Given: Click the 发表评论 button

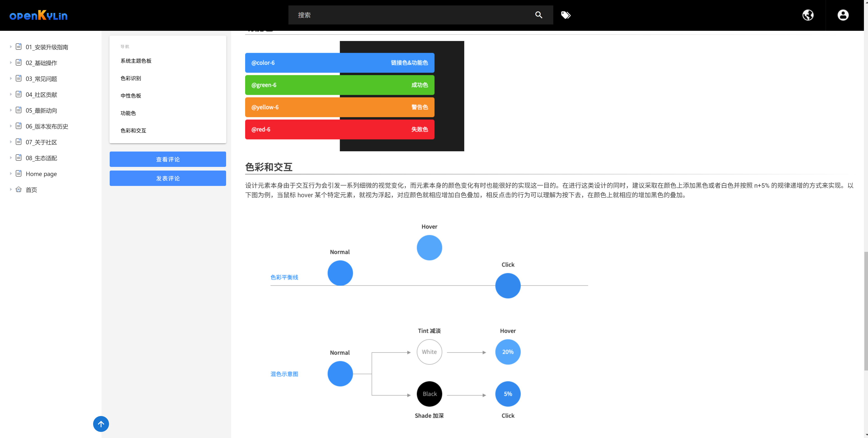Looking at the screenshot, I should [168, 178].
